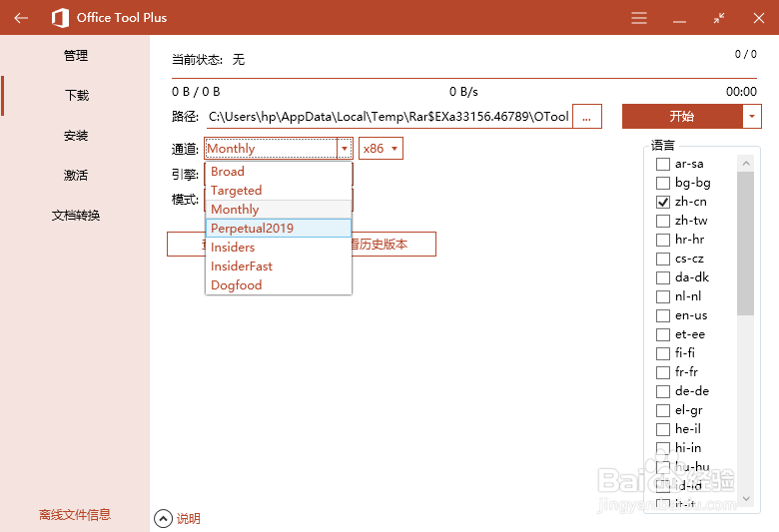This screenshot has height=532, width=779.
Task: Check the ar-sa language box
Action: [x=663, y=164]
